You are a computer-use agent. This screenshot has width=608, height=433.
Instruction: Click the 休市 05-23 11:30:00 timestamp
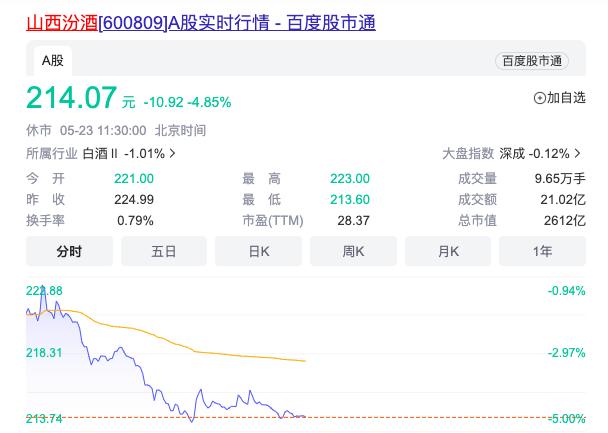(x=116, y=131)
